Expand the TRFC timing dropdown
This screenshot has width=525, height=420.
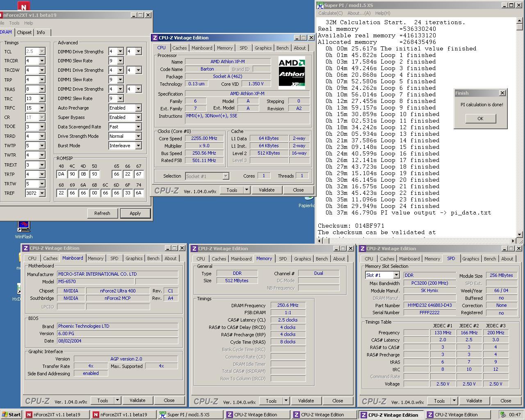click(41, 108)
